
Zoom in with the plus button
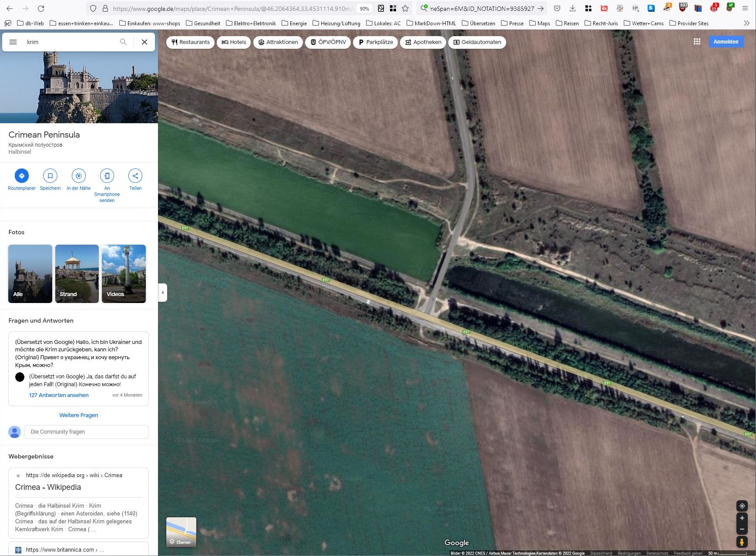(x=742, y=518)
